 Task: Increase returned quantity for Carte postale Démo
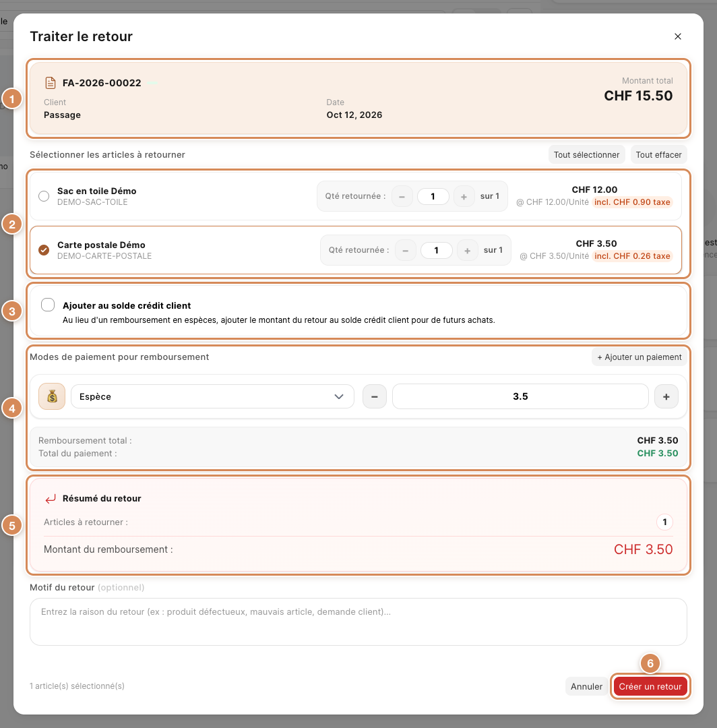coord(467,250)
